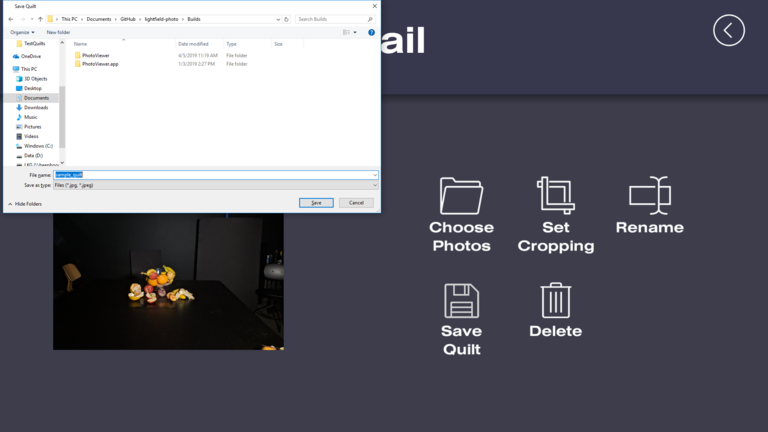Viewport: 768px width, 432px height.
Task: Click the Rename icon
Action: pyautogui.click(x=649, y=196)
